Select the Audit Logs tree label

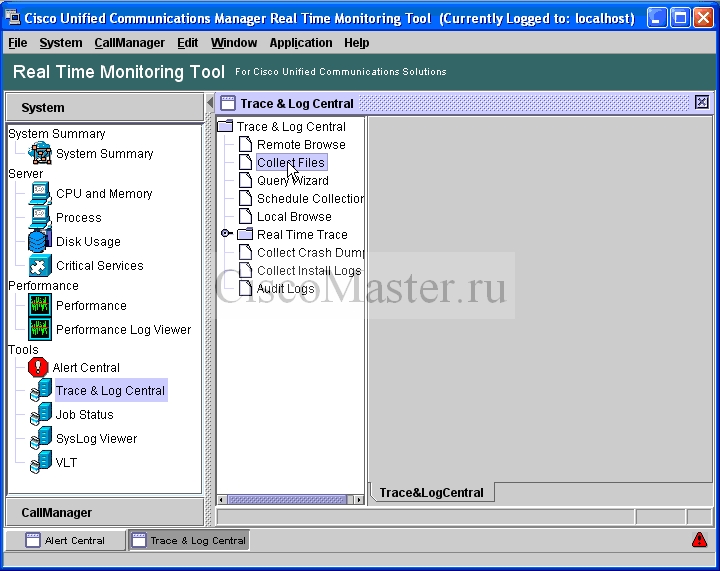[x=286, y=288]
